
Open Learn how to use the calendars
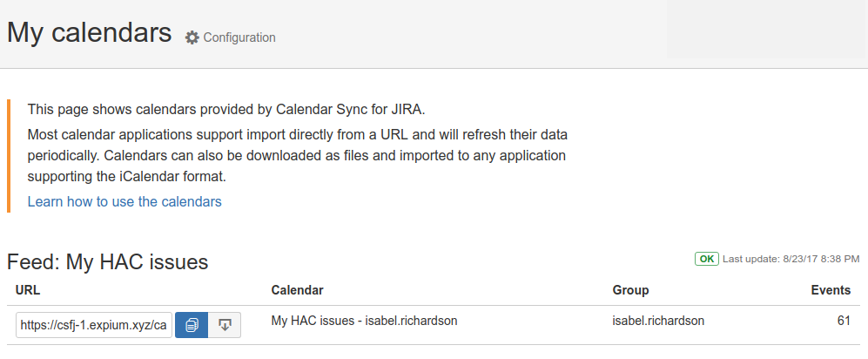coord(124,201)
